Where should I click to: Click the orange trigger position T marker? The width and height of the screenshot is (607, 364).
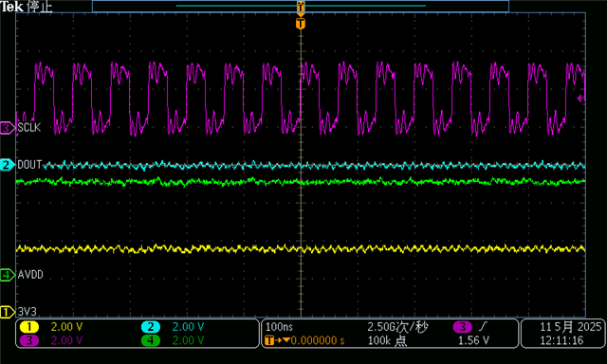(301, 24)
